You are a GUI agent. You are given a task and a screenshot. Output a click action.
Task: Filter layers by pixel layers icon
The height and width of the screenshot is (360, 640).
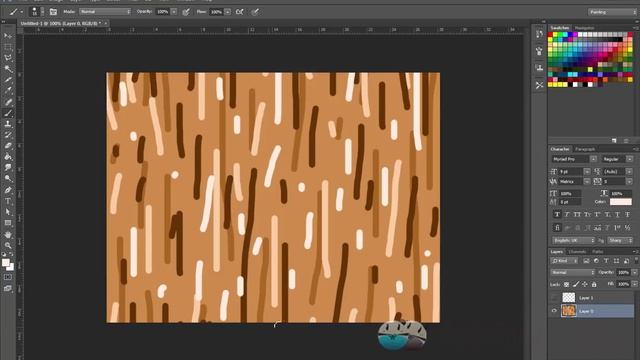tap(586, 261)
